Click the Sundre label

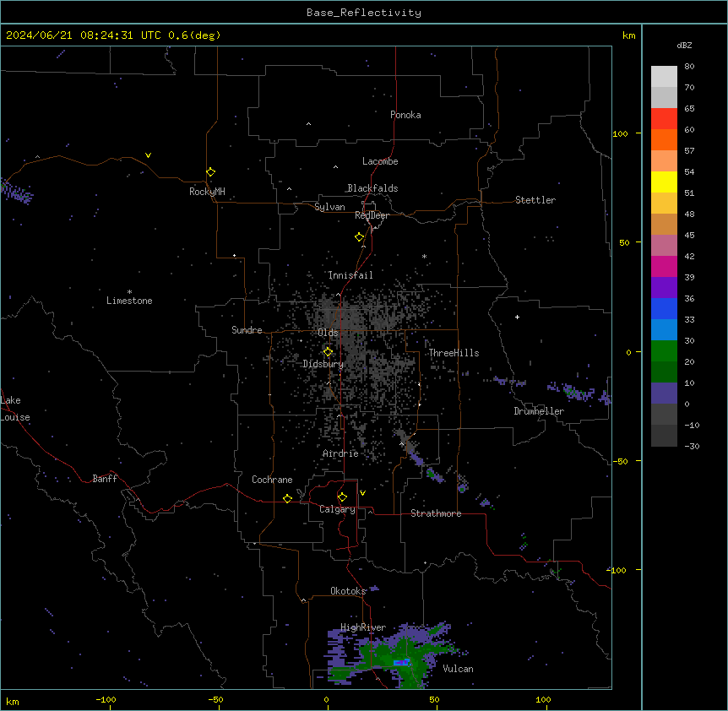[247, 330]
